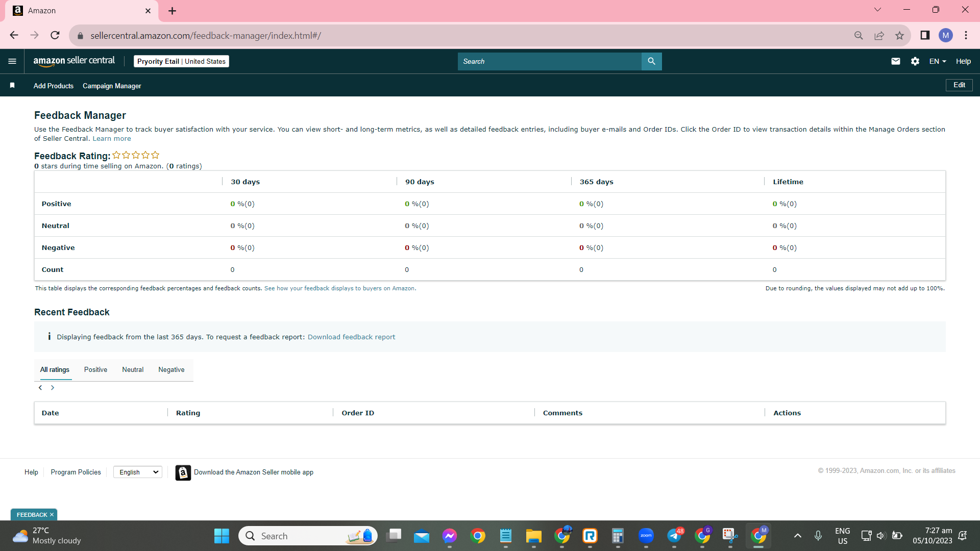Click the Pryority Etail United States account switcher
The image size is (980, 551).
[181, 61]
